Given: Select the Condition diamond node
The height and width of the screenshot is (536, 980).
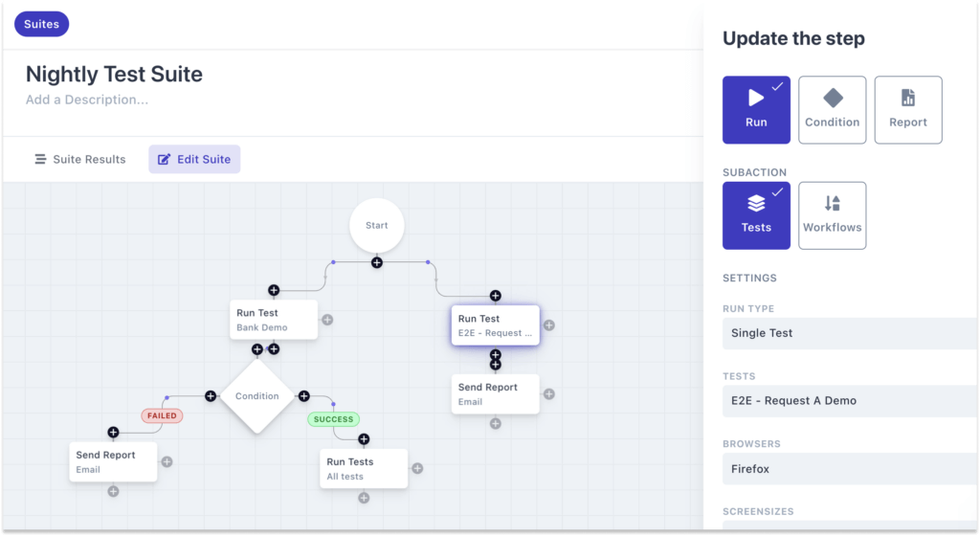Looking at the screenshot, I should pos(256,396).
